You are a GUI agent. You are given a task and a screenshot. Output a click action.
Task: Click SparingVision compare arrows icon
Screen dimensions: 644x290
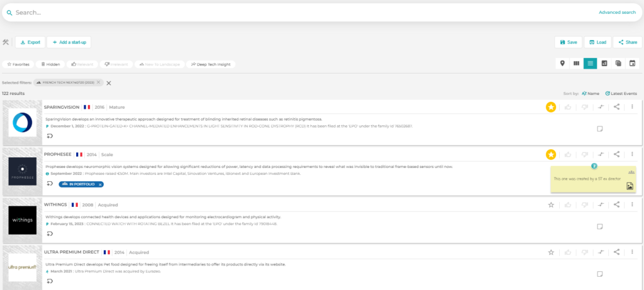coord(601,107)
